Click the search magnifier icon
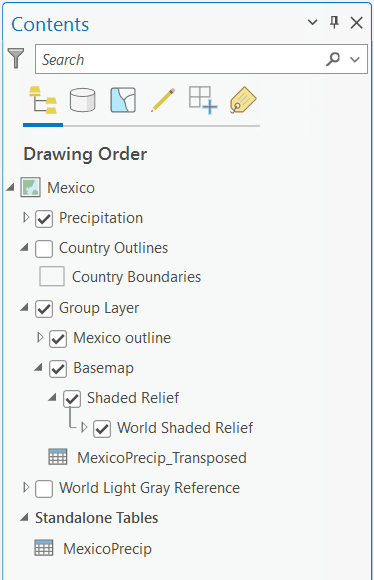This screenshot has height=580, width=374. tap(333, 59)
